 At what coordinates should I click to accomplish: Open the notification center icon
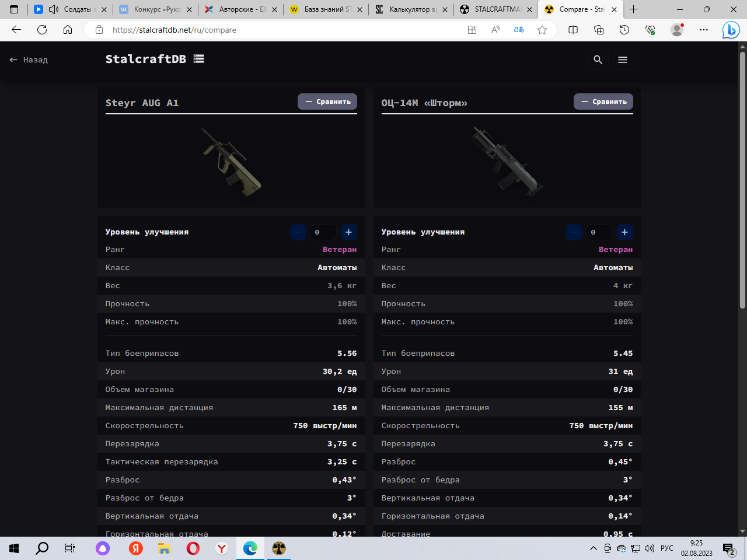click(729, 548)
